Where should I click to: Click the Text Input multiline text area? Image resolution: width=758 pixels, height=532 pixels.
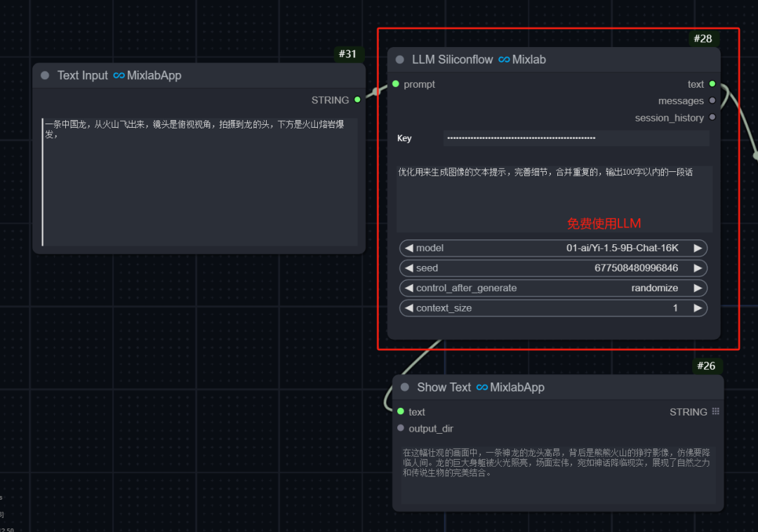[x=199, y=182]
